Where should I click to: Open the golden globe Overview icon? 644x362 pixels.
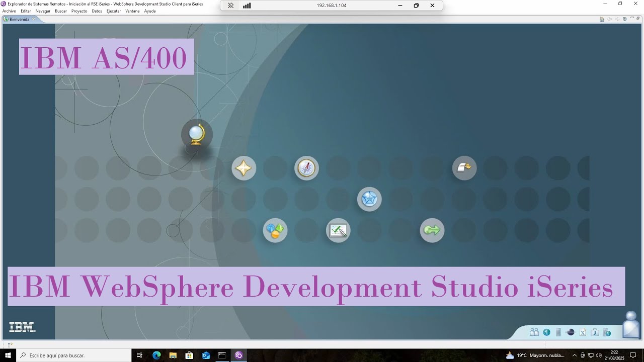click(x=197, y=135)
